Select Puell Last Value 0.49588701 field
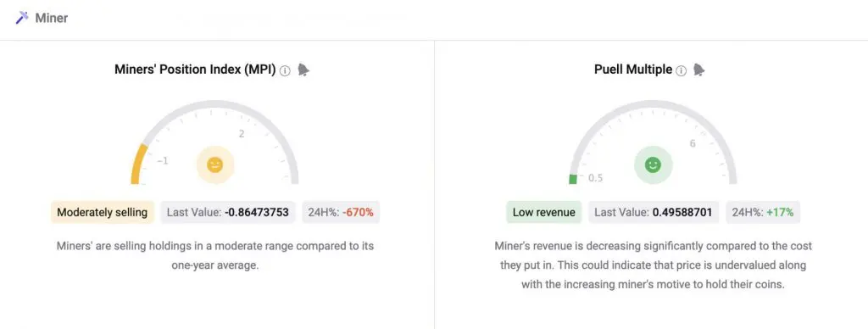Screen dimensions: 868x329 pos(654,212)
